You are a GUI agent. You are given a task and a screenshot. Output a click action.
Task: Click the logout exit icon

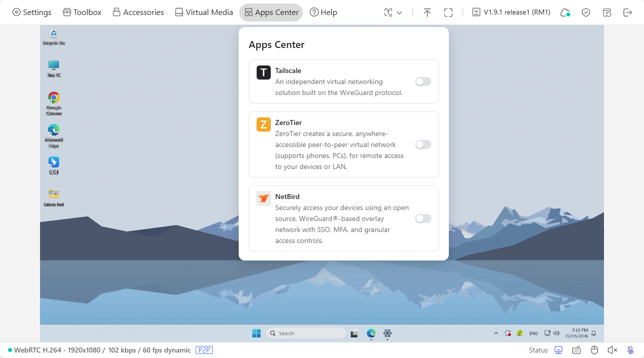click(627, 12)
